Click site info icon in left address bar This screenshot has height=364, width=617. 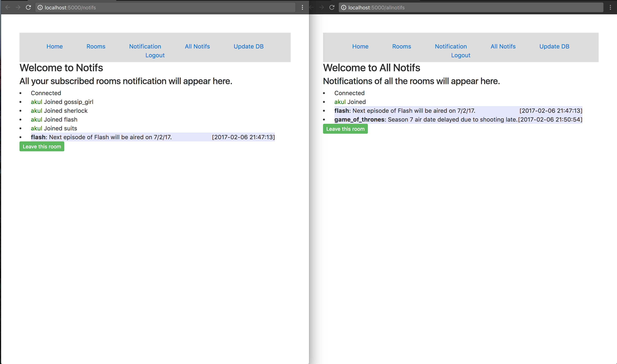click(40, 7)
